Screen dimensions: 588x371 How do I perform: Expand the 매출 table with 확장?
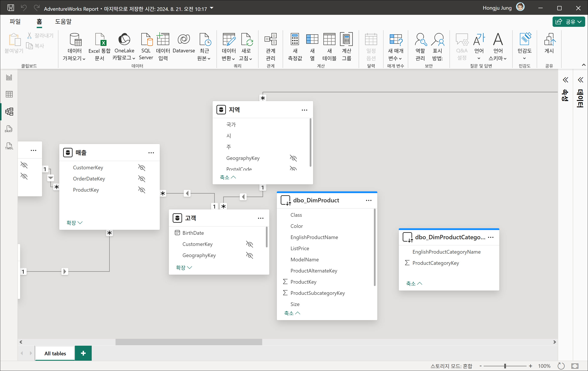(74, 223)
